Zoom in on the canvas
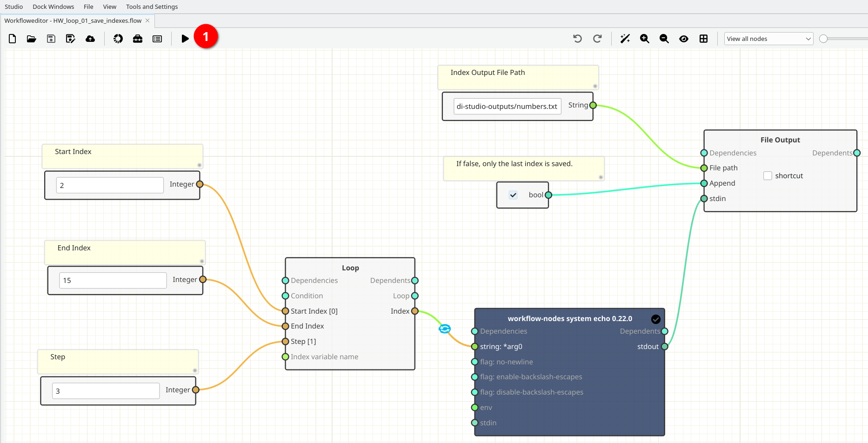 pyautogui.click(x=645, y=39)
